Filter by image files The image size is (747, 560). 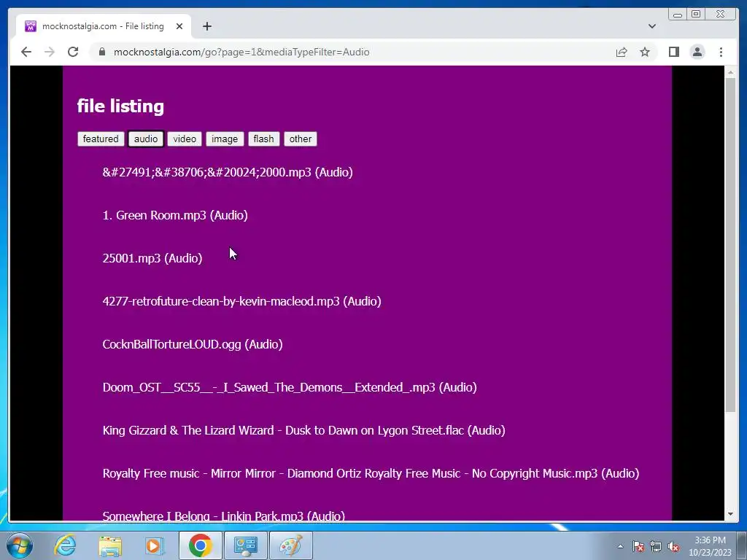225,139
